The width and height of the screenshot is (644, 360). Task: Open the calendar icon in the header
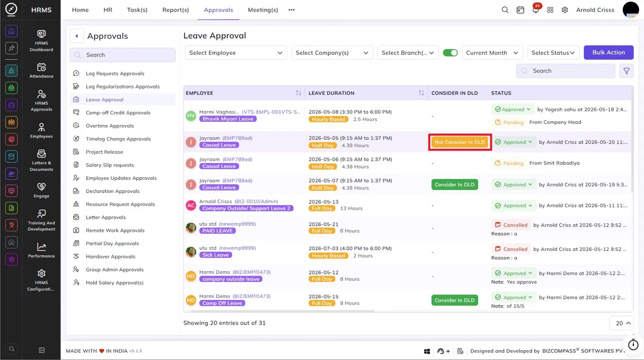pos(521,10)
